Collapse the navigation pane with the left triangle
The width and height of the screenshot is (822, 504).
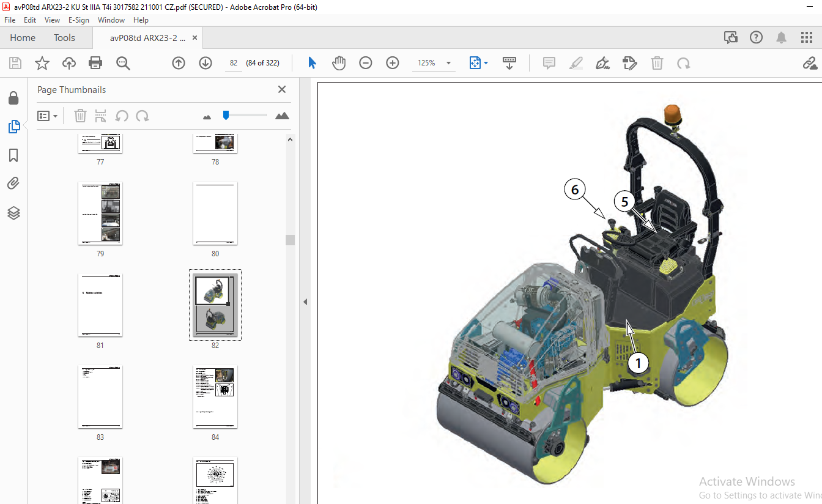pyautogui.click(x=305, y=302)
